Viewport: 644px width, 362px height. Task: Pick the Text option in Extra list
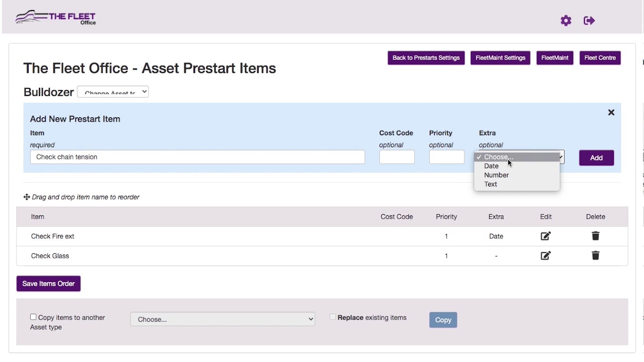click(x=491, y=185)
